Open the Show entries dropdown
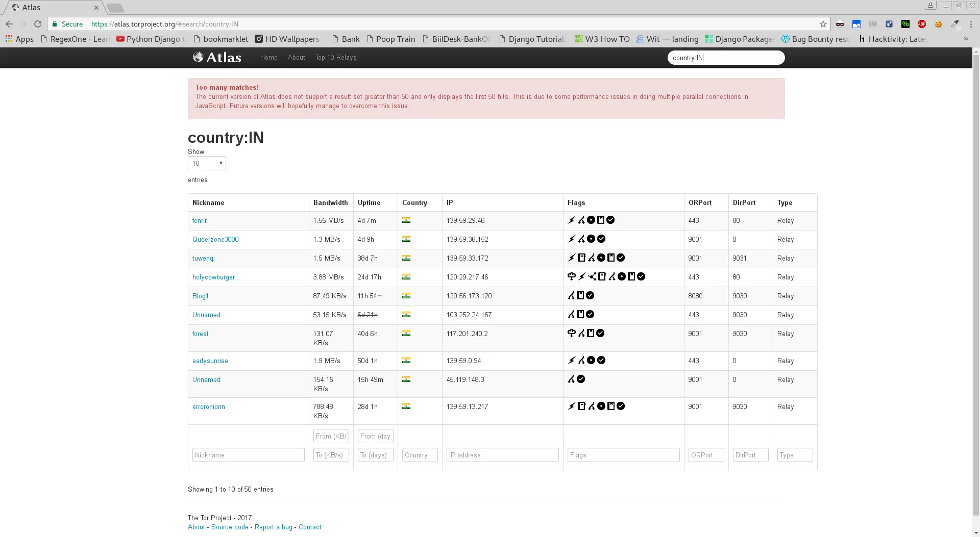 [x=207, y=163]
